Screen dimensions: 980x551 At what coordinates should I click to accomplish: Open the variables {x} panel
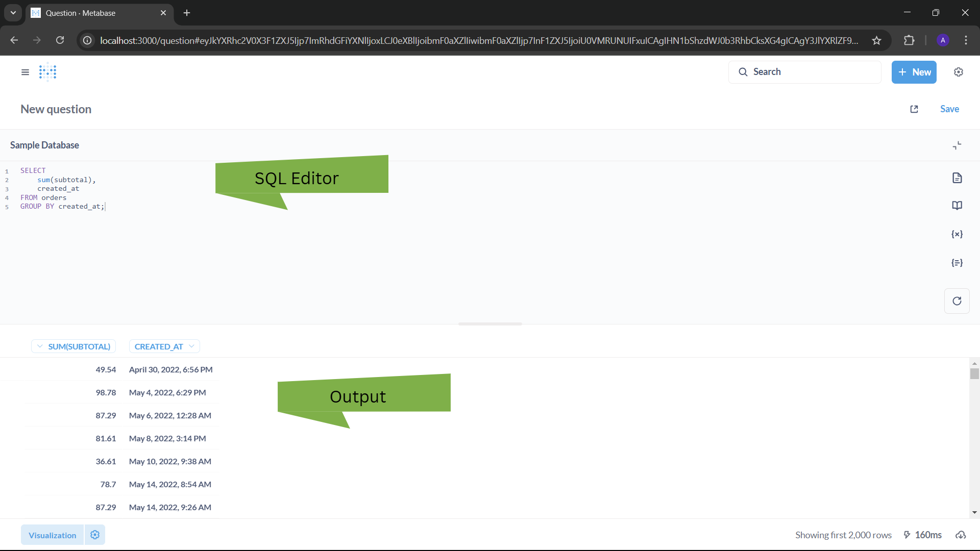(957, 234)
